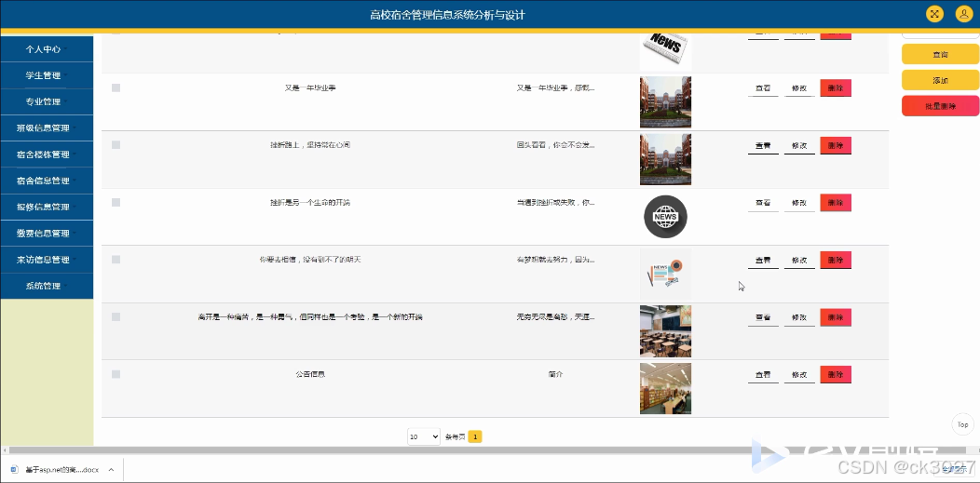The width and height of the screenshot is (980, 483).
Task: Go to 来访信息管理 in sidebar
Action: point(47,260)
